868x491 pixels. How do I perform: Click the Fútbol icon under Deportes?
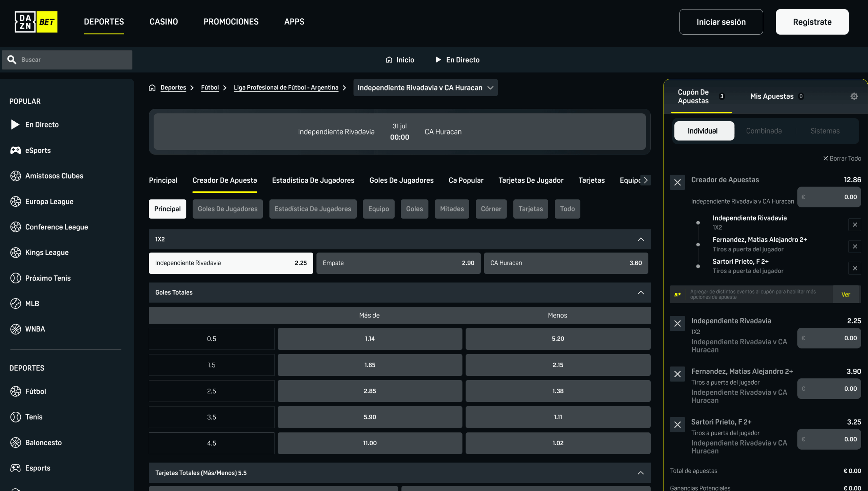(15, 391)
